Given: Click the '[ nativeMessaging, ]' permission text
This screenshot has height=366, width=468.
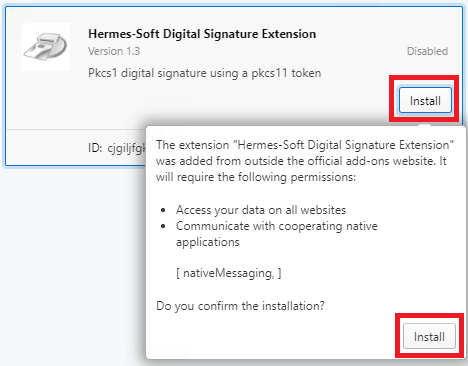Looking at the screenshot, I should (229, 273).
